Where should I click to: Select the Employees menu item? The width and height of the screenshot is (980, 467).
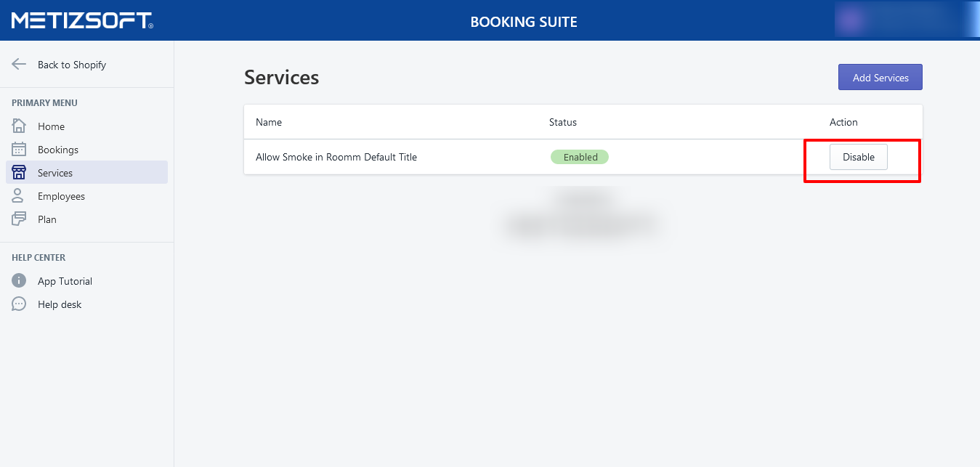click(x=61, y=196)
